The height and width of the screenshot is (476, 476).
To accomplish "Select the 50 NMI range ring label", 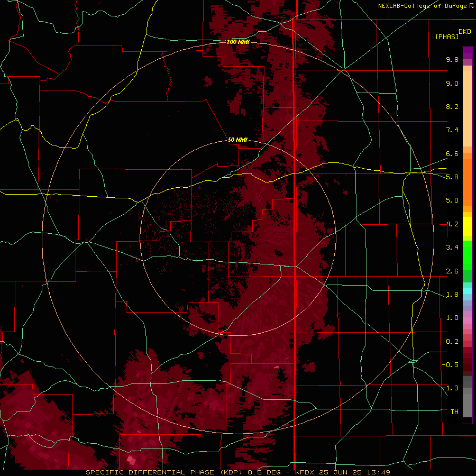I will click(237, 140).
